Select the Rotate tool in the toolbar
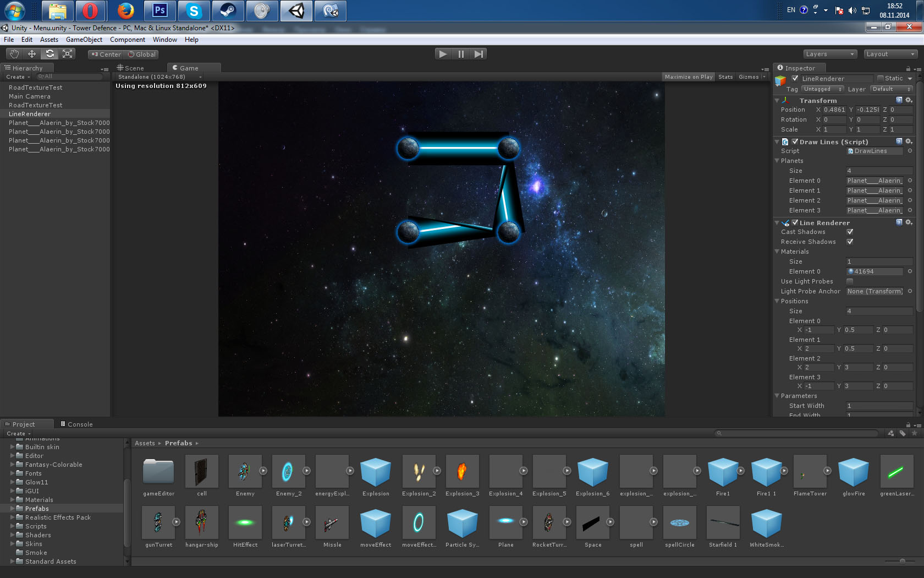The width and height of the screenshot is (924, 578). [50, 54]
